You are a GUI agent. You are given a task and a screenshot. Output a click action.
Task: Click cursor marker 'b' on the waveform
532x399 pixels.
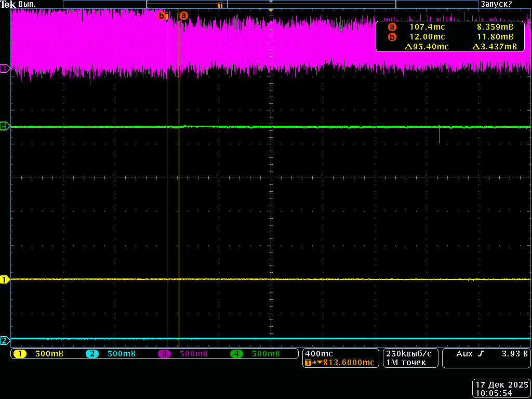click(x=162, y=16)
